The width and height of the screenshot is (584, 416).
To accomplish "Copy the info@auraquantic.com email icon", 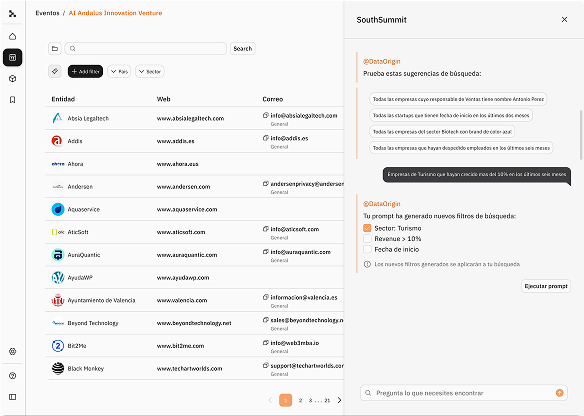I will pos(266,252).
